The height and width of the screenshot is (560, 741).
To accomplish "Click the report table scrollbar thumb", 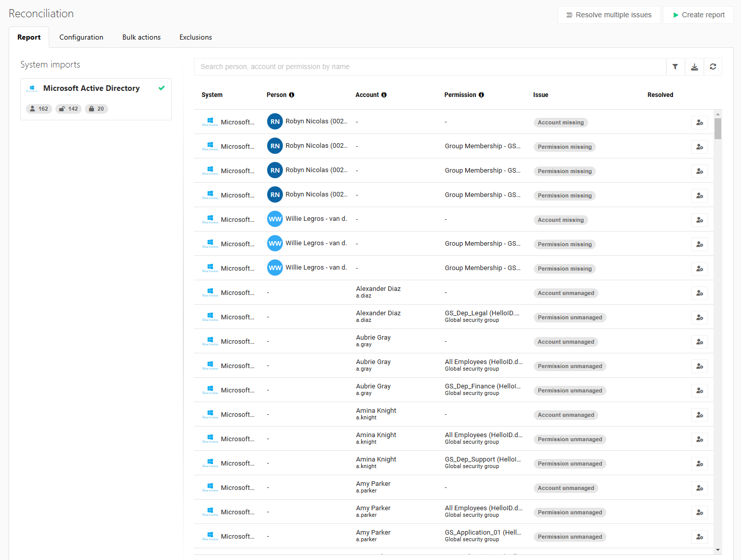I will (718, 128).
